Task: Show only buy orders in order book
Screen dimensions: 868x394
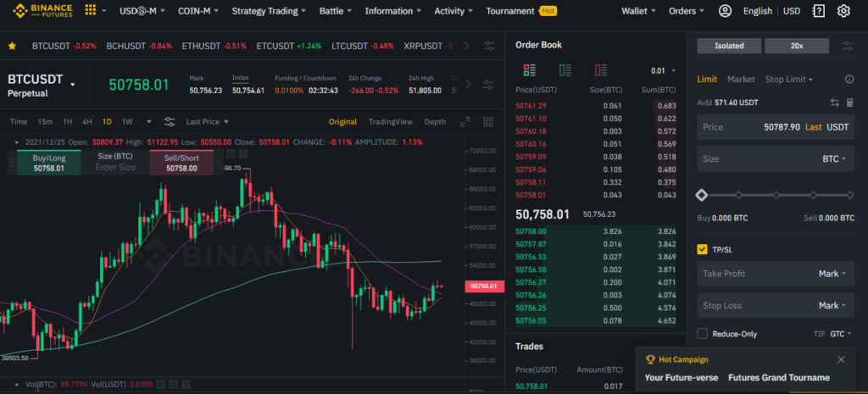Action: [x=565, y=69]
